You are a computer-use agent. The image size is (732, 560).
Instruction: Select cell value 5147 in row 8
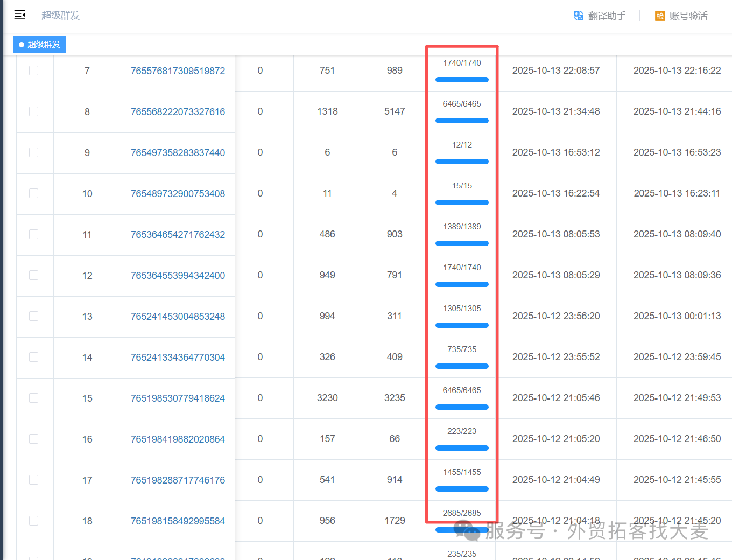click(x=395, y=111)
